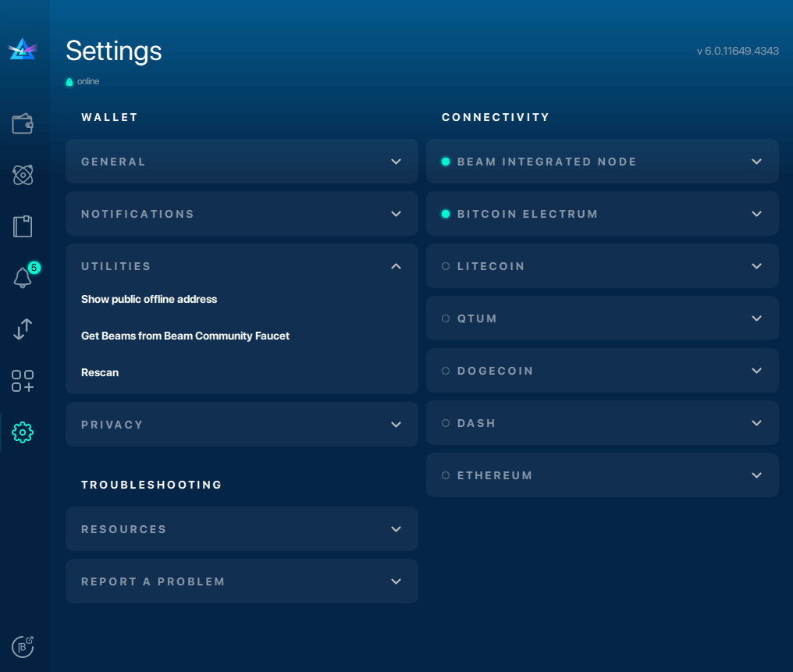The height and width of the screenshot is (672, 793).
Task: Expand the Report a Problem section
Action: (x=241, y=581)
